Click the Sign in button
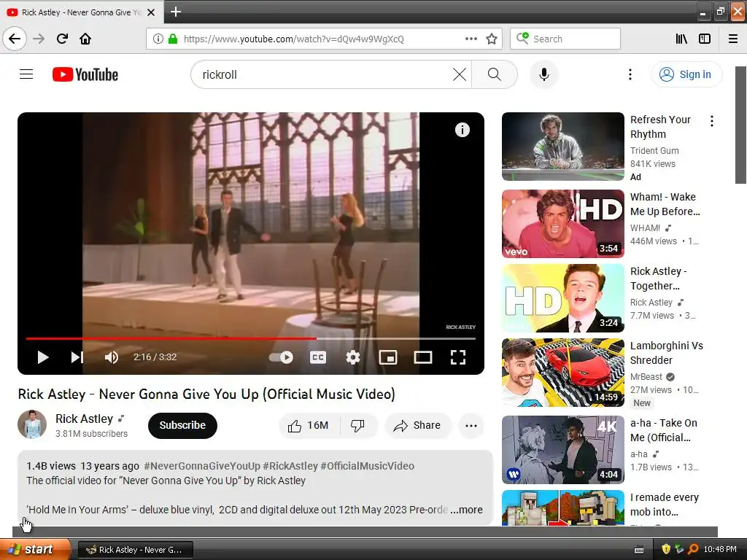This screenshot has width=747, height=560. pyautogui.click(x=686, y=74)
